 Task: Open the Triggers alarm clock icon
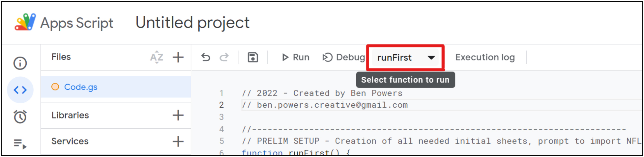coord(20,117)
